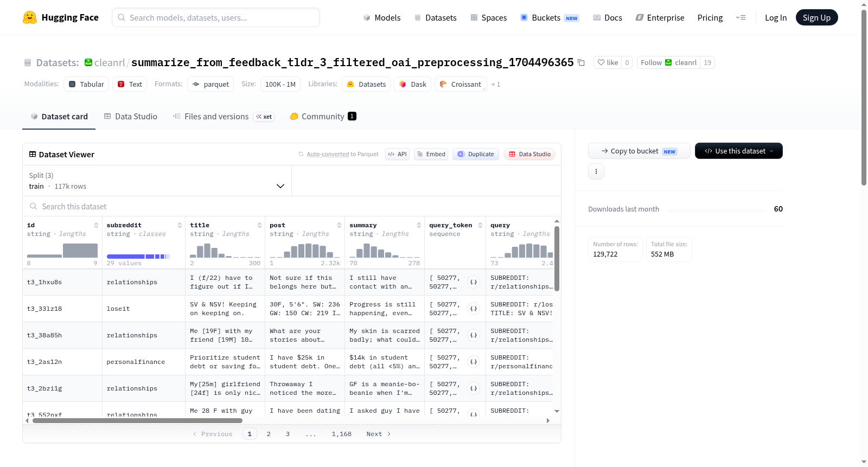Select the Datasets library tag
The image size is (868, 467).
(x=366, y=84)
